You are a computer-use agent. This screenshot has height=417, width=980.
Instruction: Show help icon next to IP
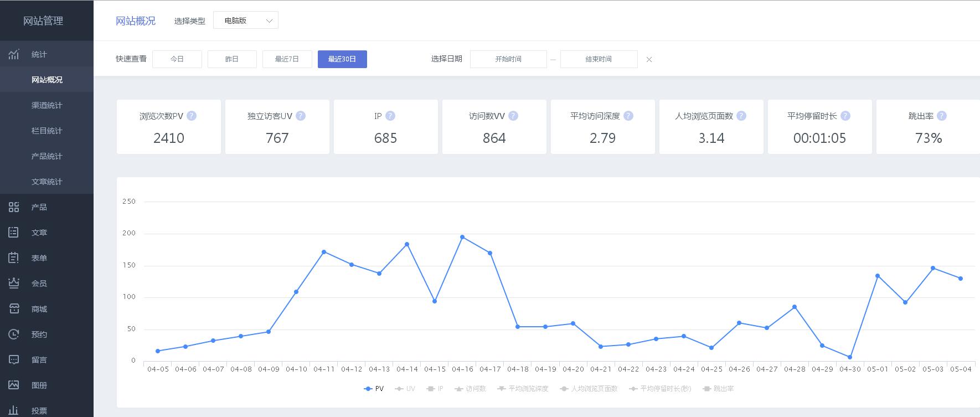tap(390, 116)
